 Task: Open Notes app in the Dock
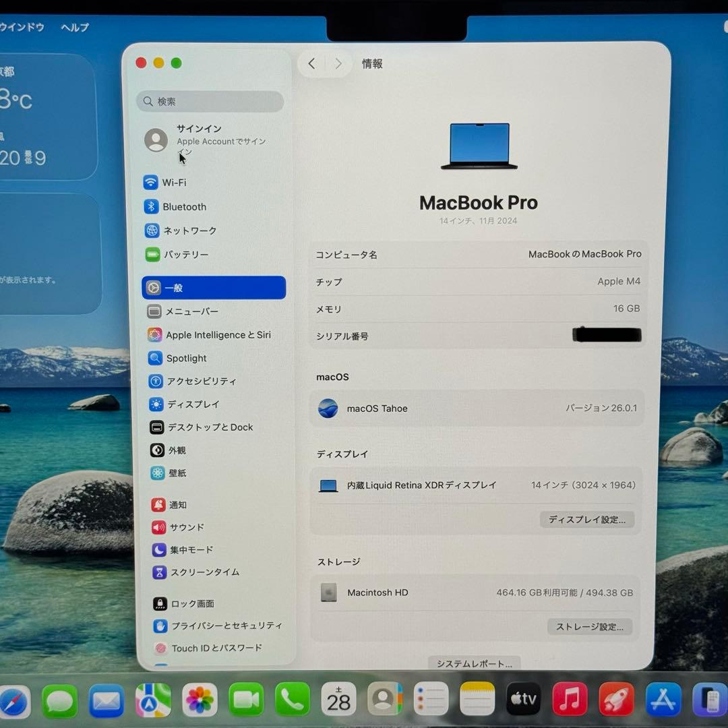click(477, 699)
